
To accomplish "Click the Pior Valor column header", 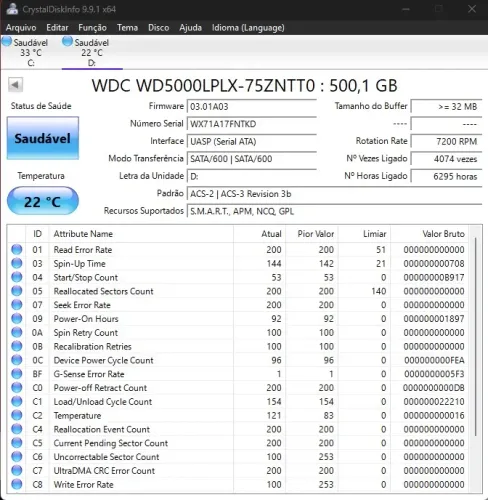I will 312,234.
